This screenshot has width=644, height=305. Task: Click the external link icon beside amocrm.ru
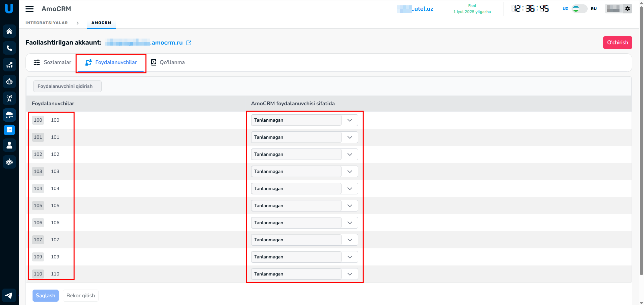tap(189, 43)
